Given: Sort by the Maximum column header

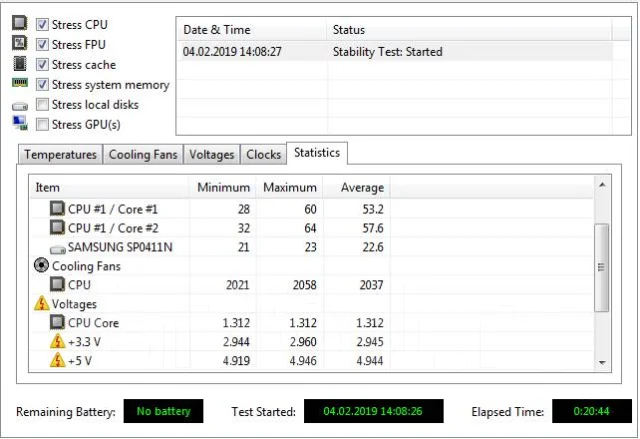Looking at the screenshot, I should (x=289, y=187).
